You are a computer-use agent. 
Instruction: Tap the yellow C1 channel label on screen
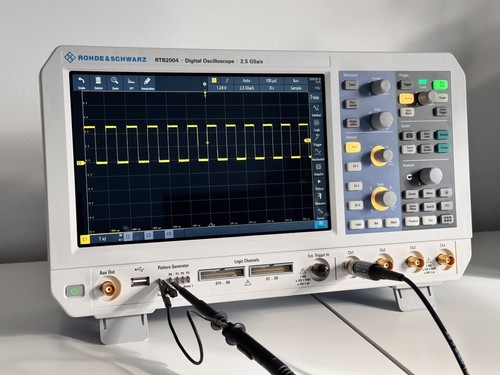tap(85, 239)
